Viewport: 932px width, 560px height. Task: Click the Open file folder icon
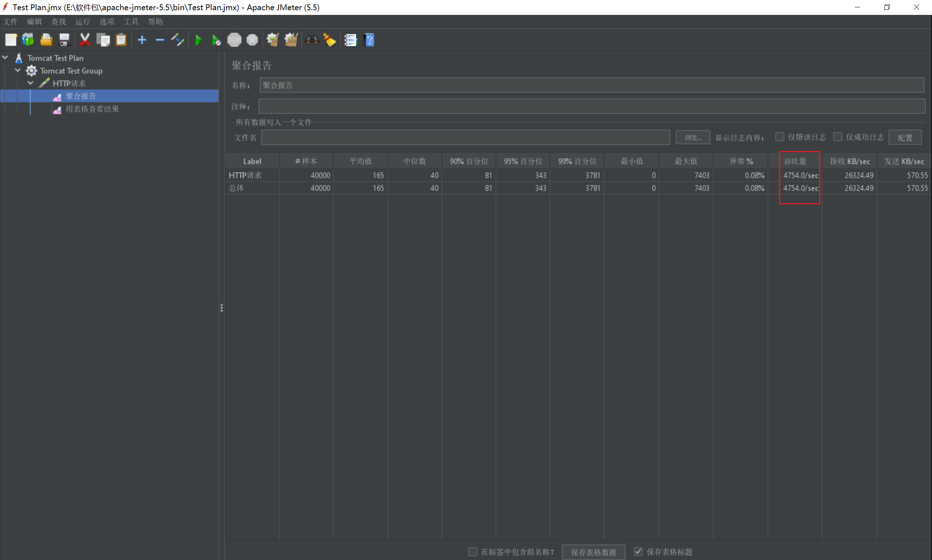[x=46, y=40]
